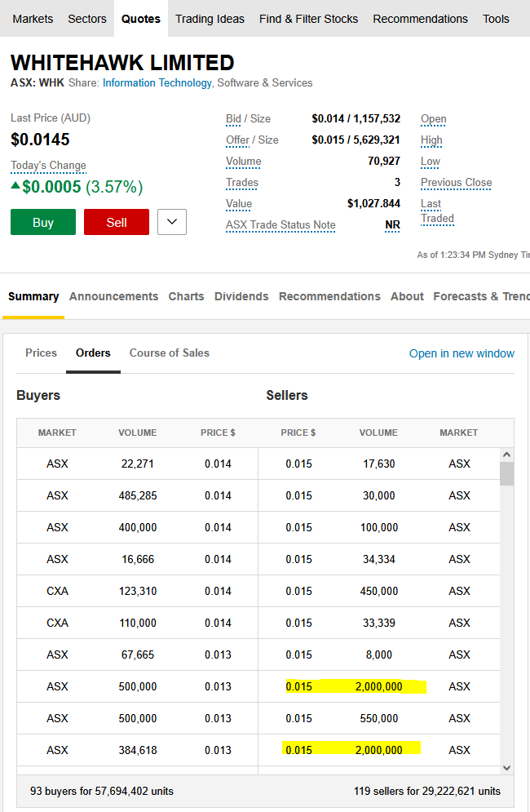Click 119 sellers for 29,222,621 units
This screenshot has height=812, width=530.
pos(427,792)
